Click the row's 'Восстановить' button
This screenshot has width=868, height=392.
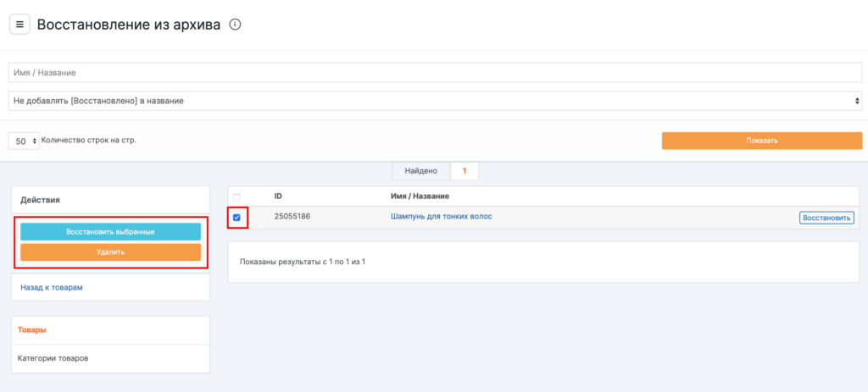coord(826,218)
